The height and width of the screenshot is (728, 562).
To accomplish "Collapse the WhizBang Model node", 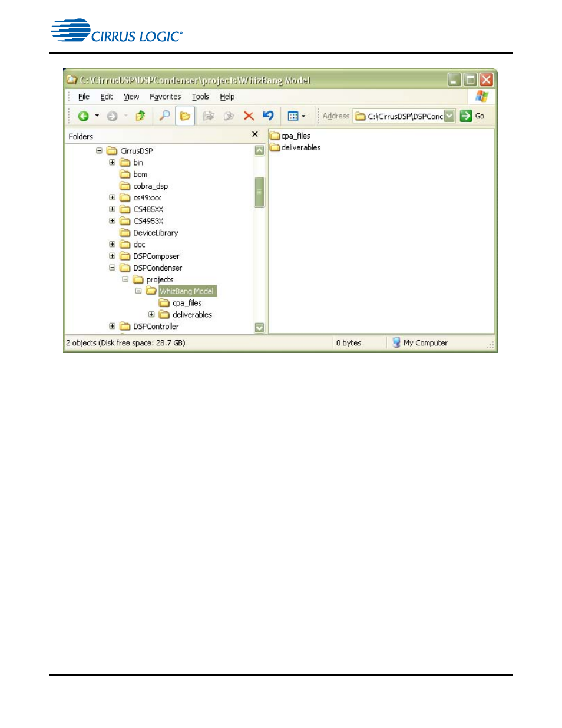I will pyautogui.click(x=138, y=291).
